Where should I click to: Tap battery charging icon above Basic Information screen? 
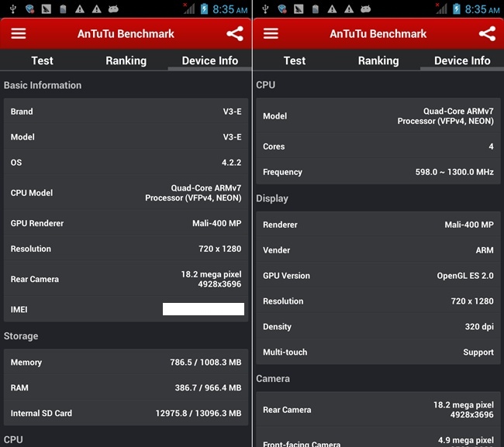tap(204, 9)
